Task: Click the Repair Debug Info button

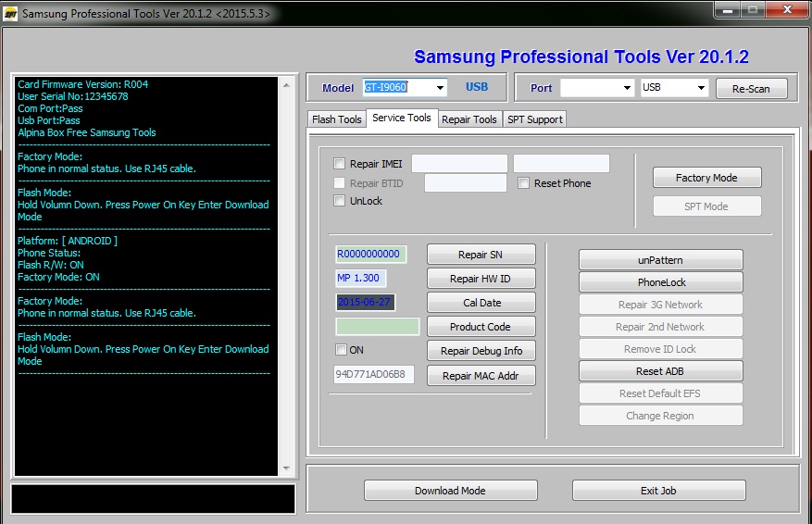Action: point(481,351)
